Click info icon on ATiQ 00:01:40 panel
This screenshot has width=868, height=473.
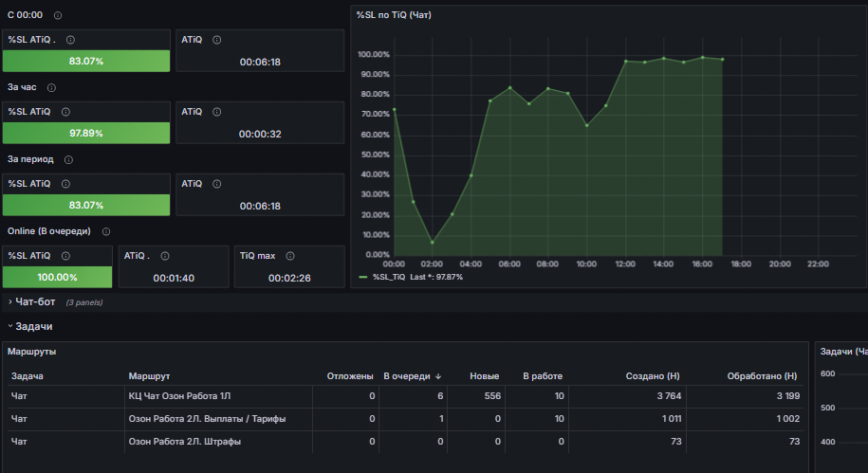click(165, 256)
